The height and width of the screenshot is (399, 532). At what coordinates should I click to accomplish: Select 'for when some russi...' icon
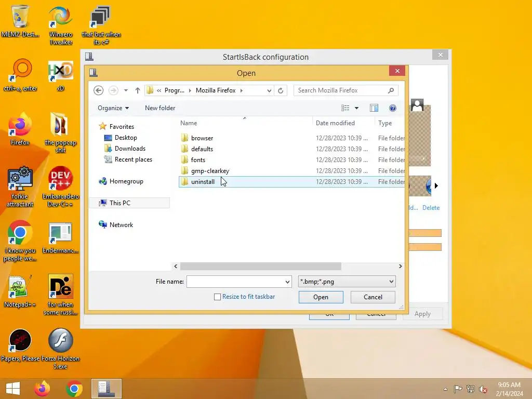point(60,295)
